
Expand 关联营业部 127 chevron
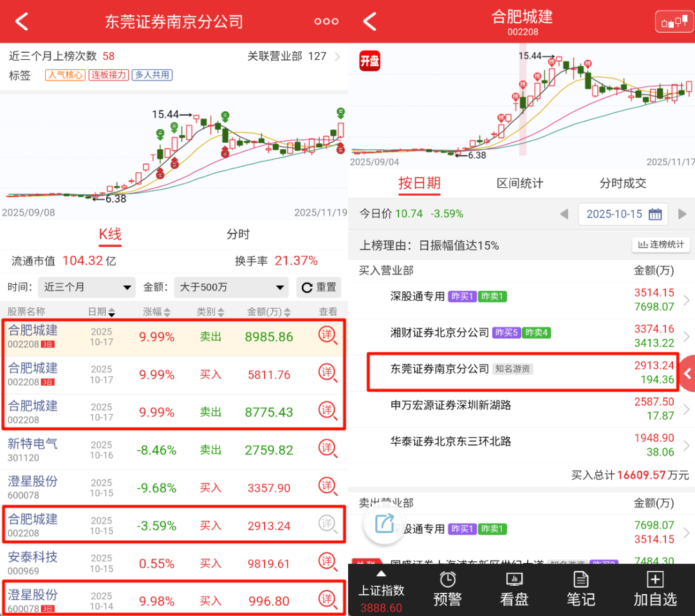pos(337,57)
